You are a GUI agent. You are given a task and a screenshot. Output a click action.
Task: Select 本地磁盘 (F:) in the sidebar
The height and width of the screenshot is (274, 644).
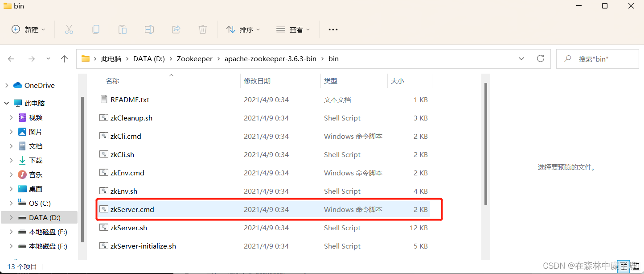click(x=48, y=246)
